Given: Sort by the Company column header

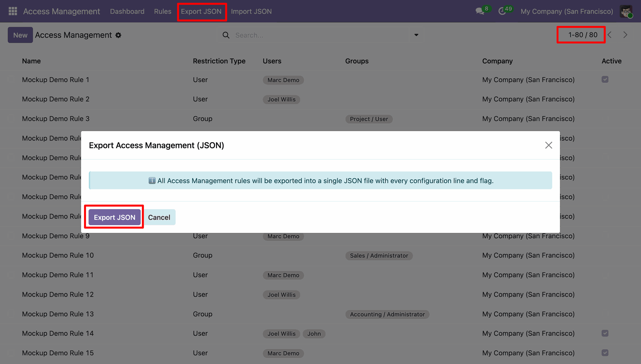Looking at the screenshot, I should click(497, 61).
